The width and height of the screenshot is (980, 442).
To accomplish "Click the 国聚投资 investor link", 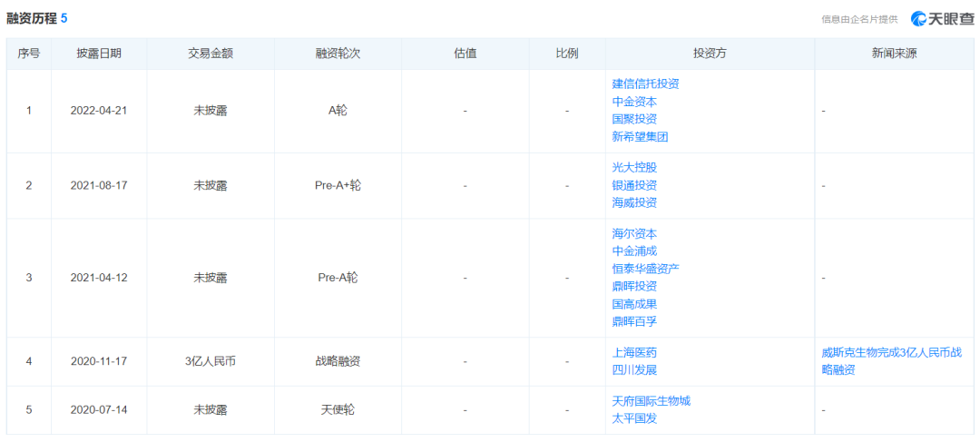I will click(634, 119).
